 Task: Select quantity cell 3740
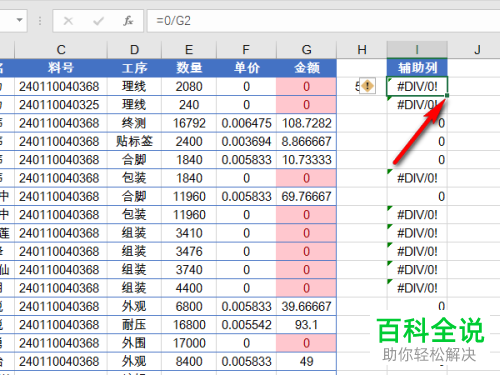tap(189, 270)
